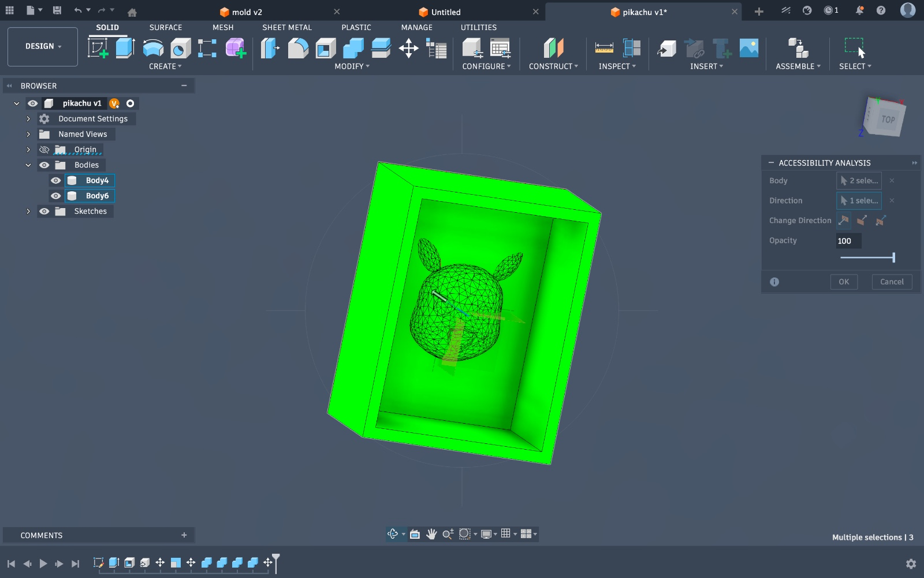The width and height of the screenshot is (924, 578).
Task: Activate pikachu v1 component radio button
Action: pos(131,103)
